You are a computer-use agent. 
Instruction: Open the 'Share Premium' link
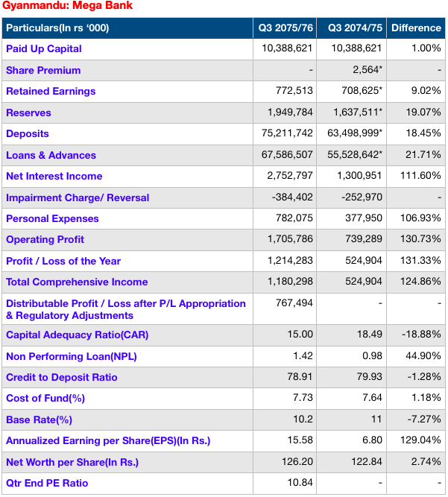click(x=43, y=70)
